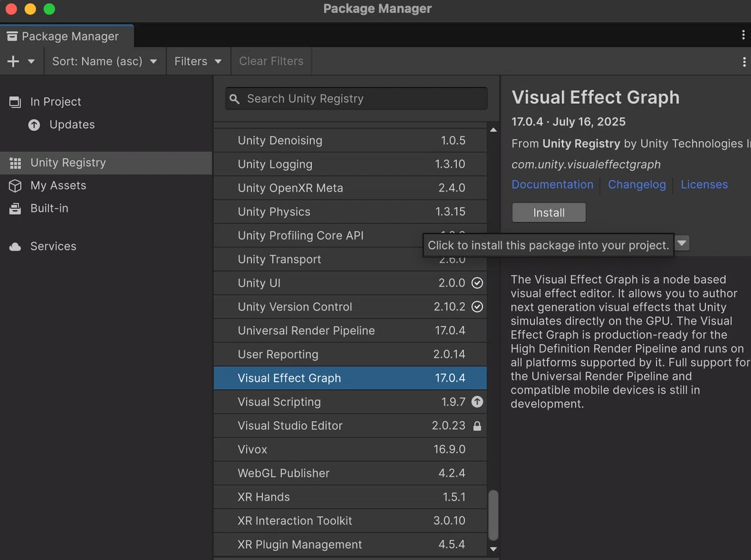
Task: Click update arrow icon on Visual Scripting
Action: [477, 402]
